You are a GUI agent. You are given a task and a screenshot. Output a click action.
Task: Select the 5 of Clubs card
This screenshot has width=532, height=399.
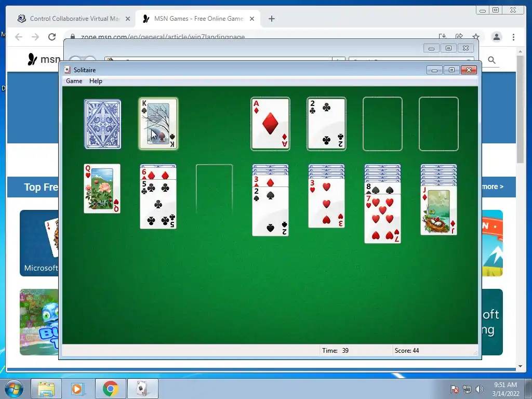pyautogui.click(x=158, y=204)
